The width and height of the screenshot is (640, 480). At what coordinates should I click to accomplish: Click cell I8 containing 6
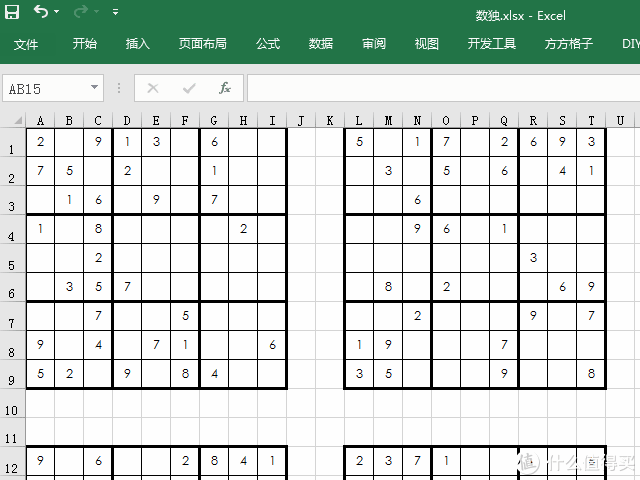[272, 345]
